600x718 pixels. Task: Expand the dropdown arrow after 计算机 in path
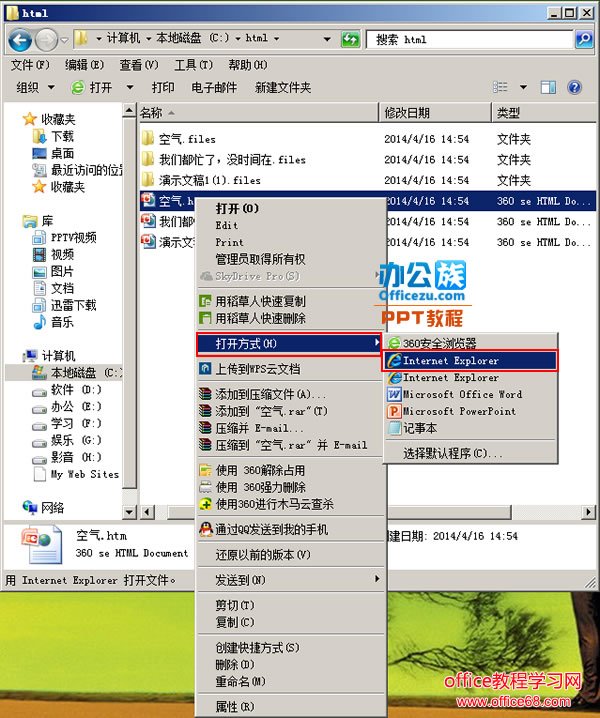(148, 39)
